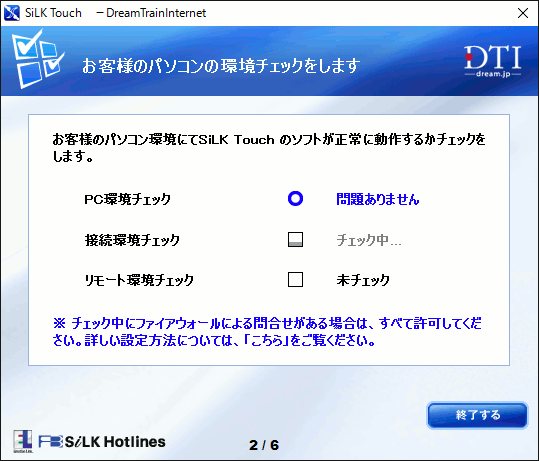Click the 終了する button

click(x=477, y=415)
